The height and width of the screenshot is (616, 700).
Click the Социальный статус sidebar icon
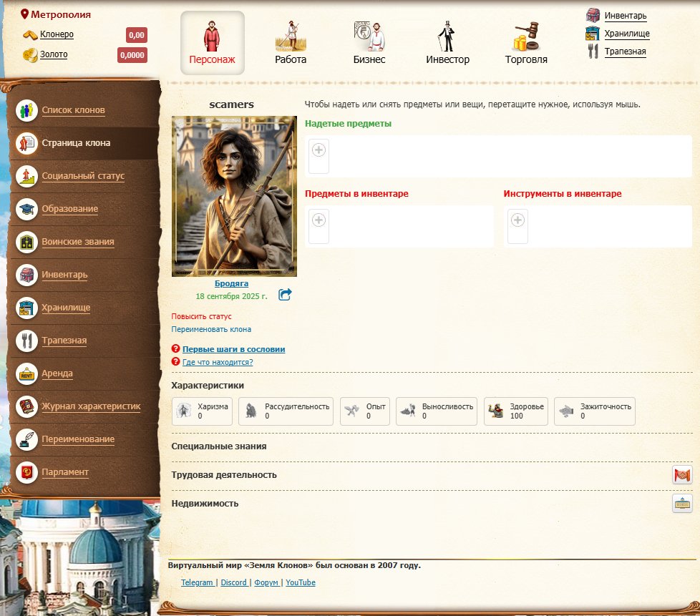pyautogui.click(x=26, y=176)
